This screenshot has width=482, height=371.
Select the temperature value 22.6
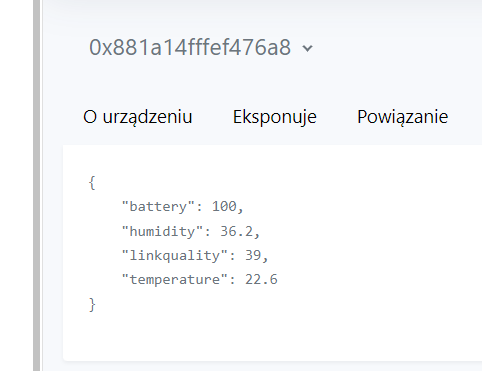(261, 279)
